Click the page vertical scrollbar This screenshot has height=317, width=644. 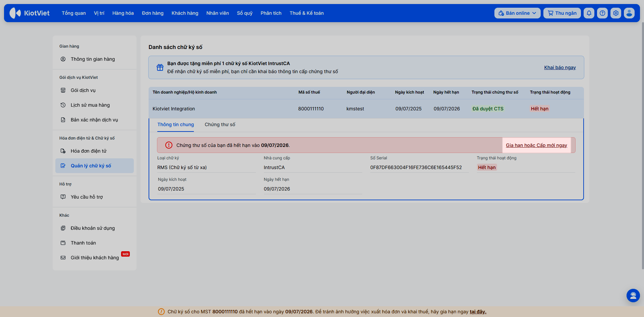pyautogui.click(x=642, y=146)
